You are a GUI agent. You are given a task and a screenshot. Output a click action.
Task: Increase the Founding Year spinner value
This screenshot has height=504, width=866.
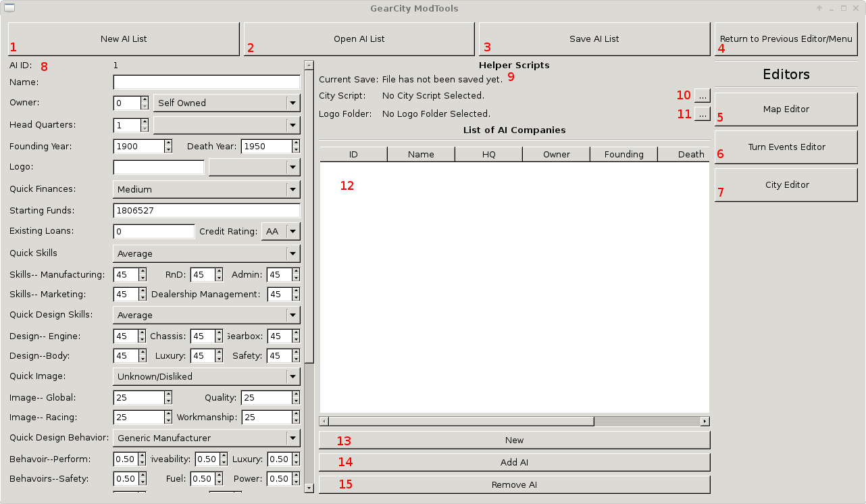point(168,143)
